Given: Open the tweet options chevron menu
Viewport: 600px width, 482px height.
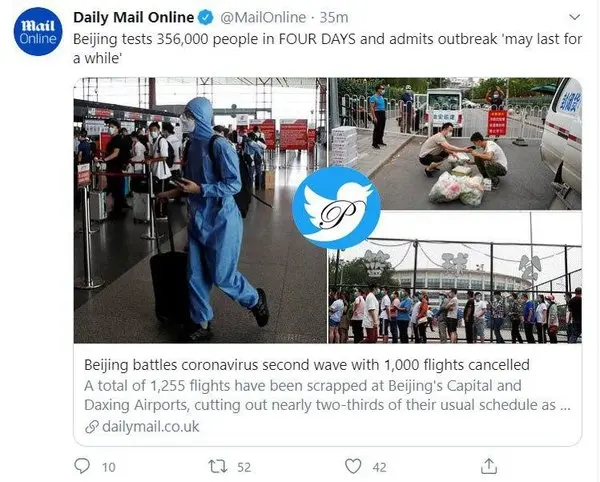Looking at the screenshot, I should (575, 17).
